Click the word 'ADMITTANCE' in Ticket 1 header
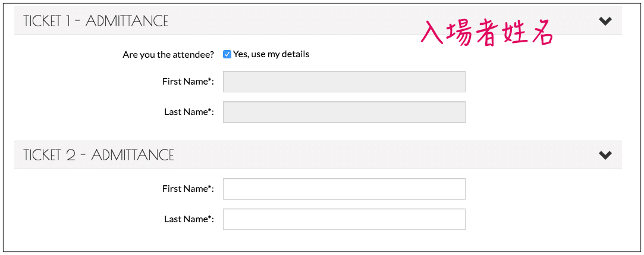 (127, 21)
